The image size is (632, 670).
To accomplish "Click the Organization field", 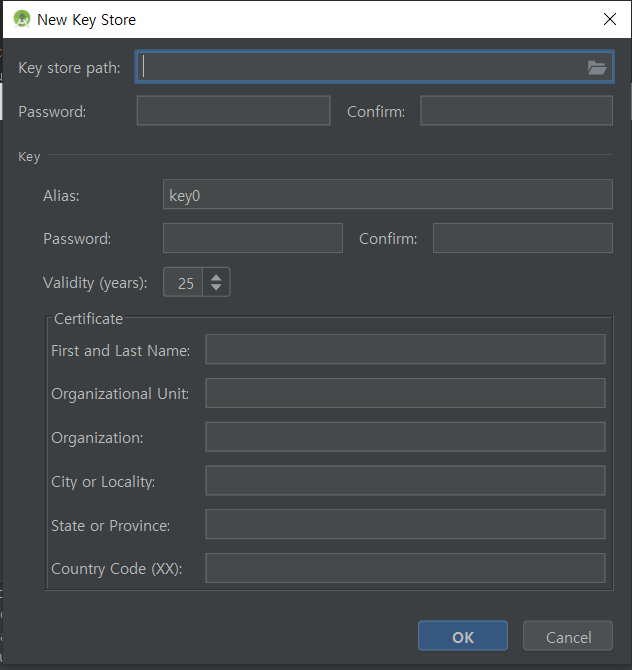I will pos(405,437).
